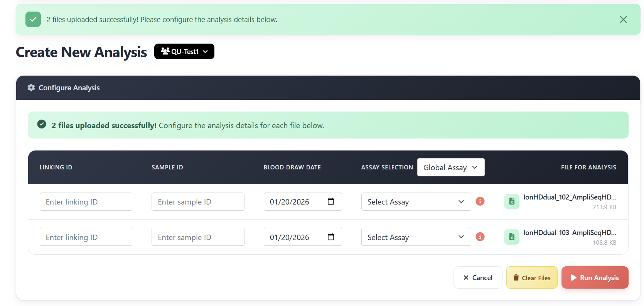Viewport: 644px width, 306px height.
Task: Start processing with Run Analysis button
Action: click(x=595, y=278)
